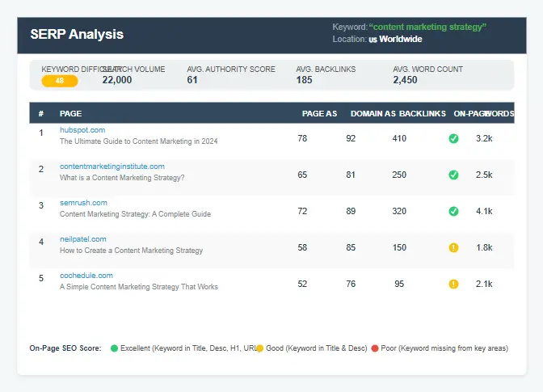543x392 pixels.
Task: Click the 'AVG. BACKLINKS' label
Action: pyautogui.click(x=326, y=70)
